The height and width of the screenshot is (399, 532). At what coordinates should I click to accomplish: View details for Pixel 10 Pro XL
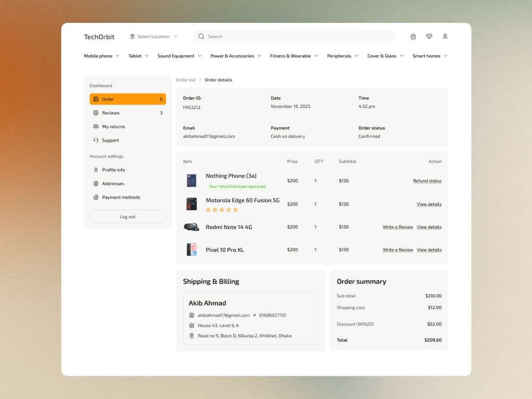(x=429, y=250)
